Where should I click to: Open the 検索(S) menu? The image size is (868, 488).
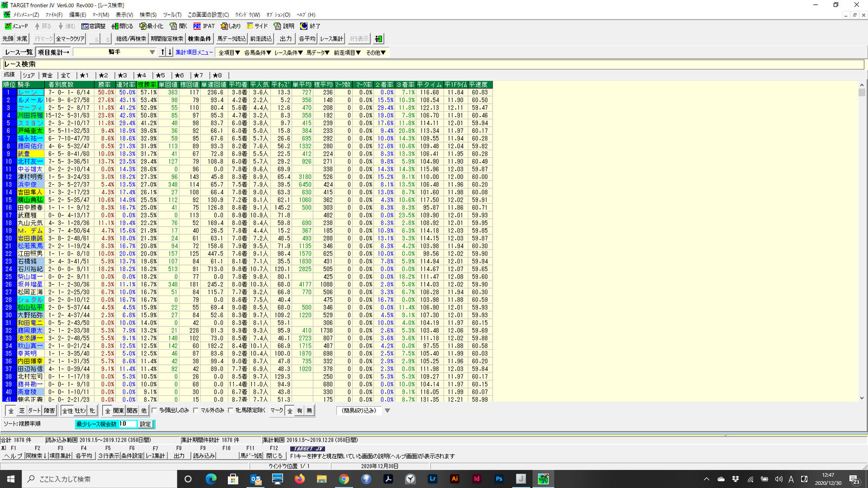point(148,15)
